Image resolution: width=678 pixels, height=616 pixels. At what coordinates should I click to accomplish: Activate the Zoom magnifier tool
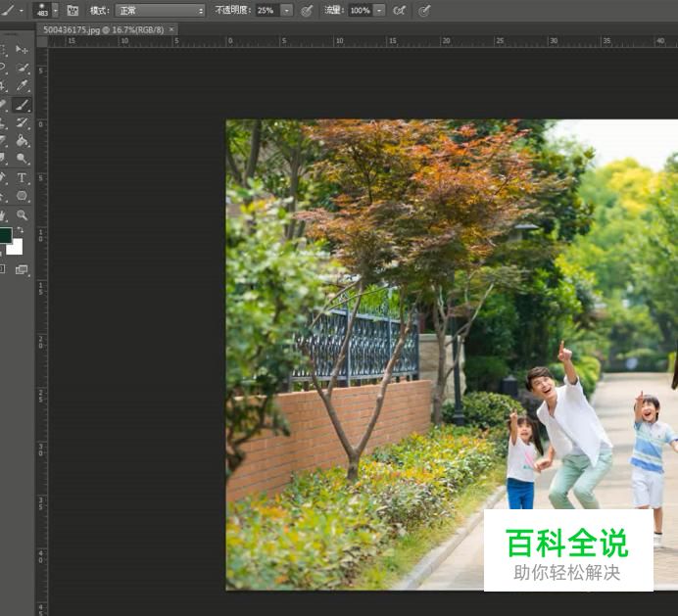coord(22,215)
